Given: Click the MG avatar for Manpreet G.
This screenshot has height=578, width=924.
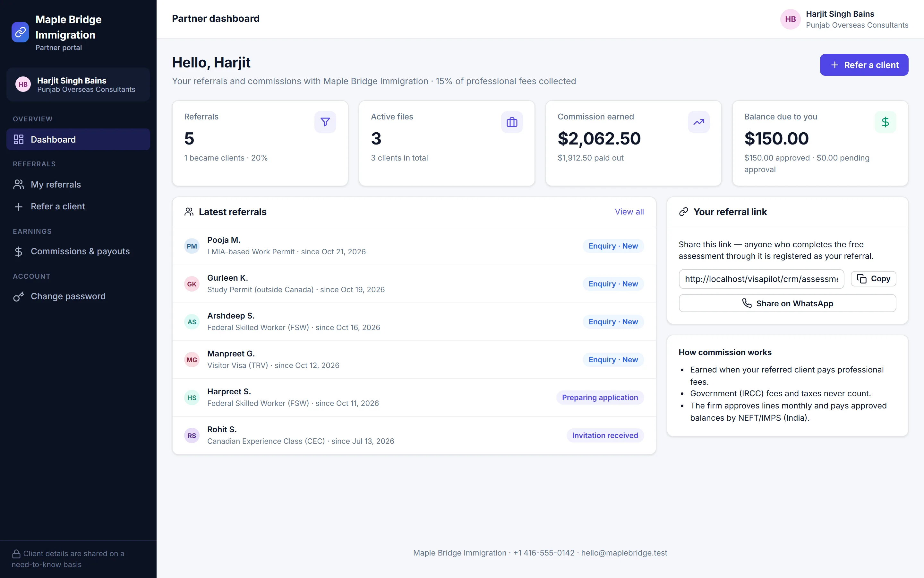Looking at the screenshot, I should 192,360.
